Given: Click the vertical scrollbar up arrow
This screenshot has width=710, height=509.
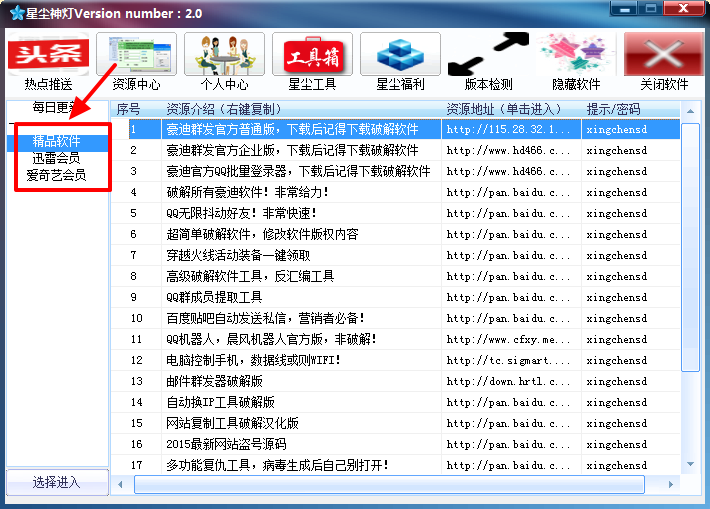Looking at the screenshot, I should (x=691, y=111).
